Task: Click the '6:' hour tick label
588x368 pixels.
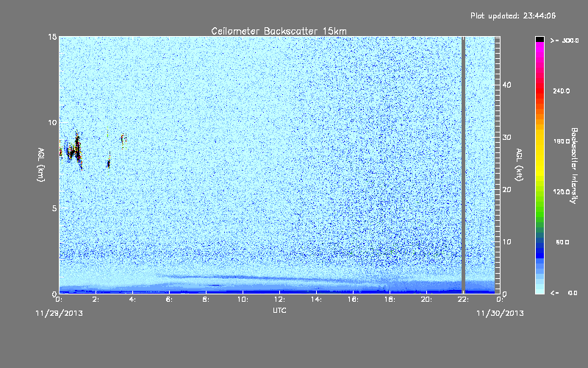Action: [x=170, y=300]
